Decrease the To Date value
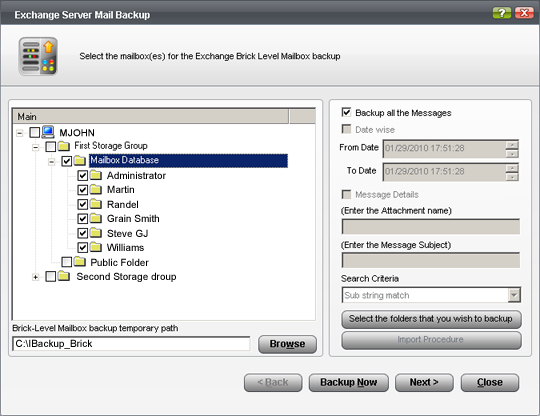Image resolution: width=540 pixels, height=416 pixels. pos(512,177)
